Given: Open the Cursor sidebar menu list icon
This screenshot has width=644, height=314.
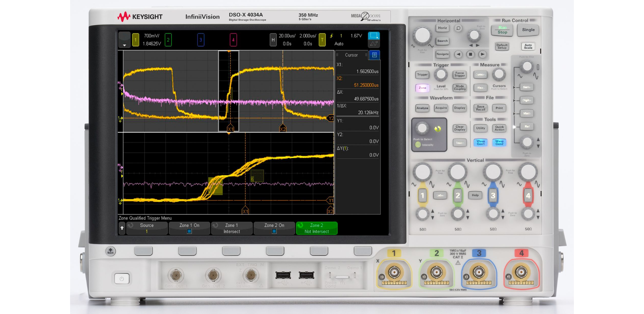Looking at the screenshot, I should 375,55.
